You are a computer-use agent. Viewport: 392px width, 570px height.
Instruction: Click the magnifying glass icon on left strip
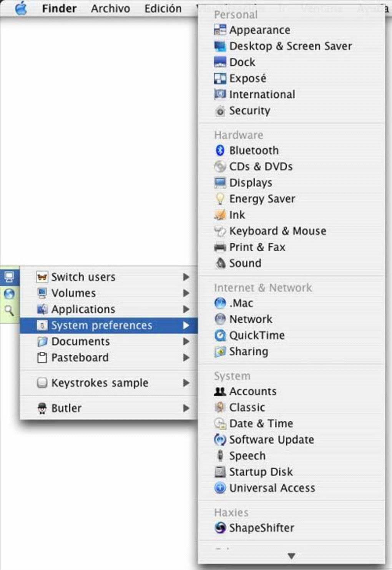[x=9, y=310]
